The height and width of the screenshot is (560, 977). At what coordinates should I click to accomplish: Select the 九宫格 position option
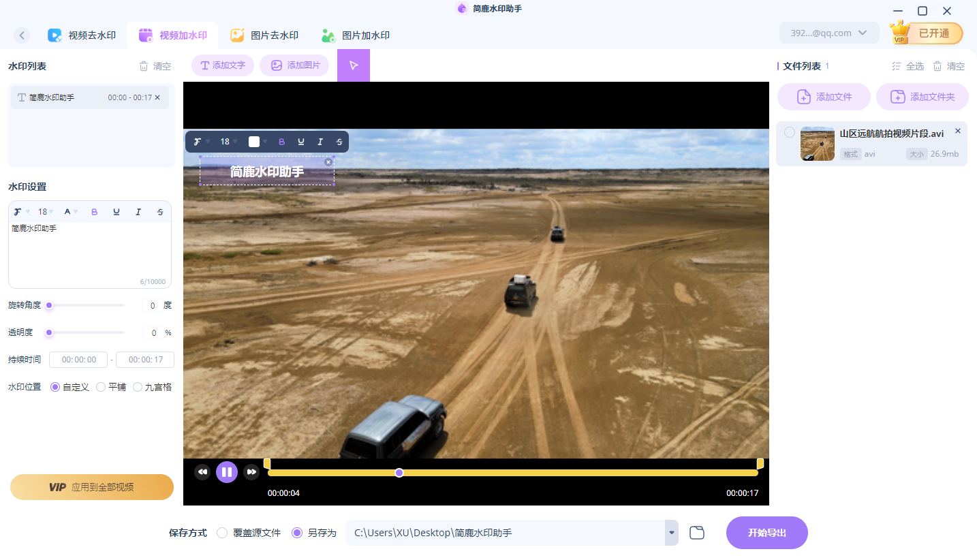pyautogui.click(x=138, y=387)
